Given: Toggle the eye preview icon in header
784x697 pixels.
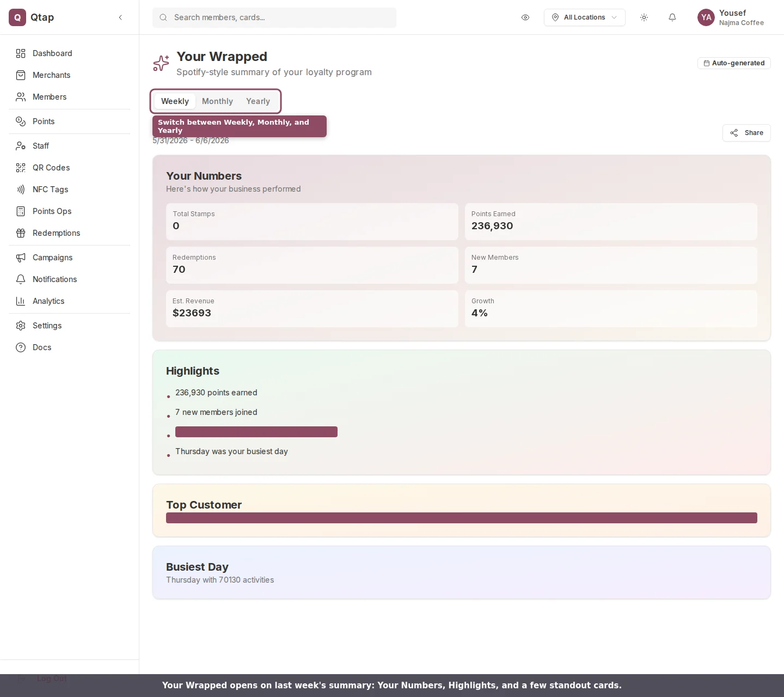Looking at the screenshot, I should (x=525, y=17).
